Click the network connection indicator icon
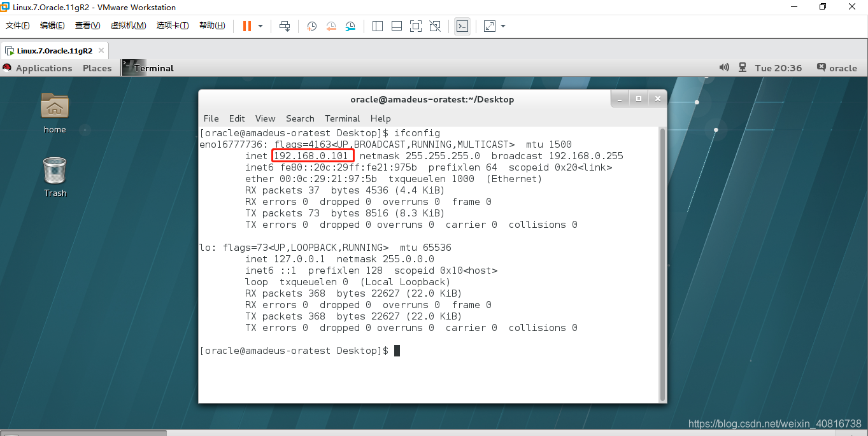Viewport: 868px width, 436px height. click(743, 67)
